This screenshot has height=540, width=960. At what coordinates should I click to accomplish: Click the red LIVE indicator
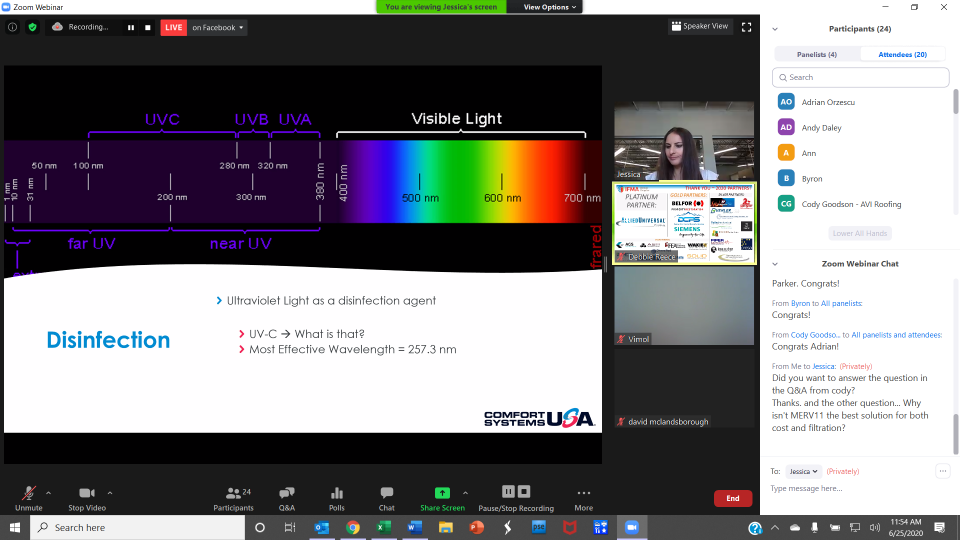[173, 28]
